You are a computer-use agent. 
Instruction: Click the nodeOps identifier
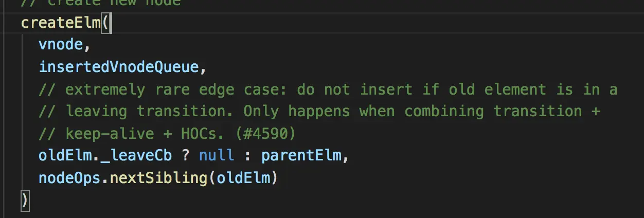click(69, 178)
